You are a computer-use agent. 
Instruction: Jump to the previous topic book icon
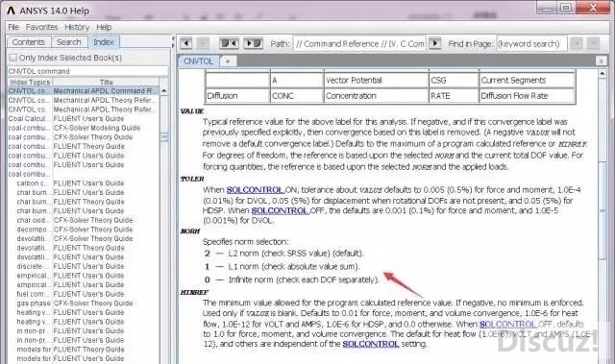[229, 43]
